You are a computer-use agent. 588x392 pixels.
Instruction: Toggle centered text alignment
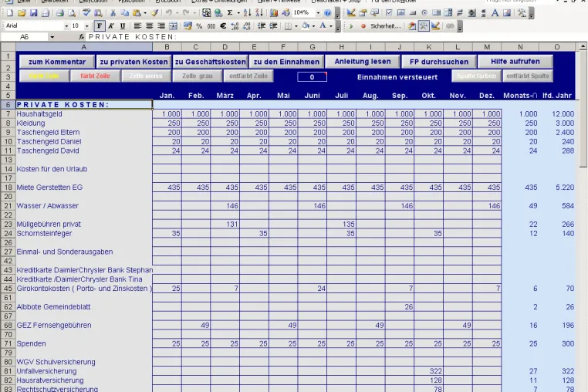pos(149,26)
